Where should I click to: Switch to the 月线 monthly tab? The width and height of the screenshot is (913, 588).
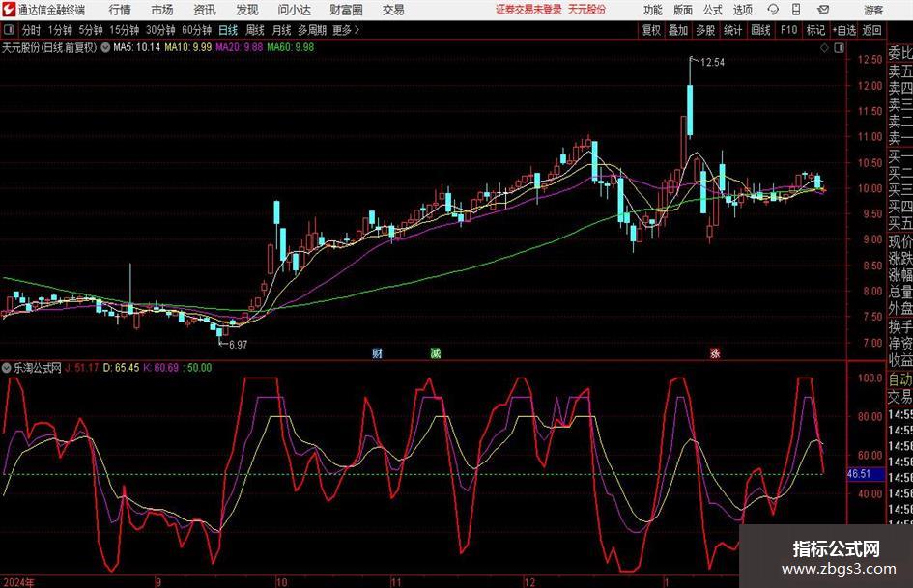click(x=281, y=30)
